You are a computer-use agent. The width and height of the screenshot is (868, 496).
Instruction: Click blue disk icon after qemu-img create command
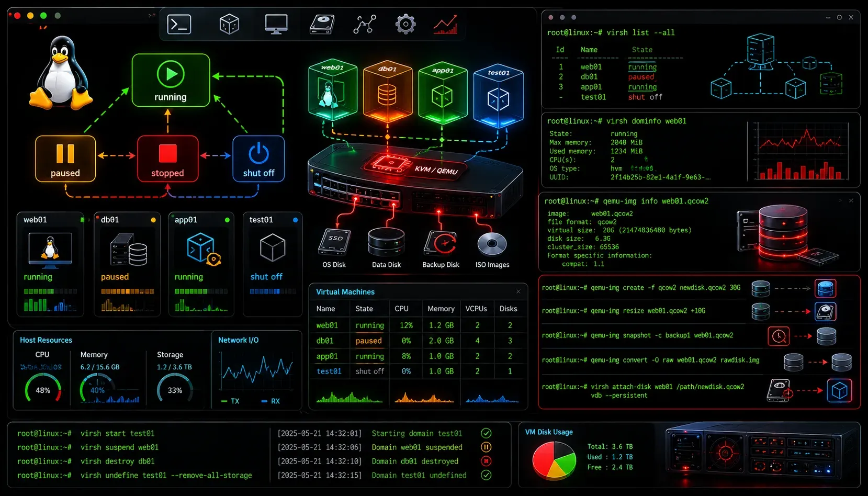pyautogui.click(x=825, y=288)
